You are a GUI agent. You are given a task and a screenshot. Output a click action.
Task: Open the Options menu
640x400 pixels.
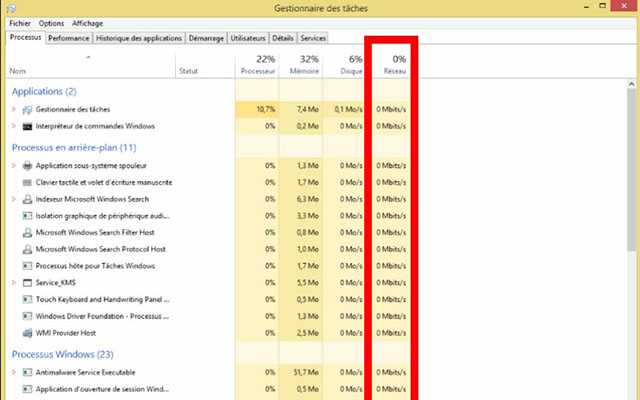51,23
